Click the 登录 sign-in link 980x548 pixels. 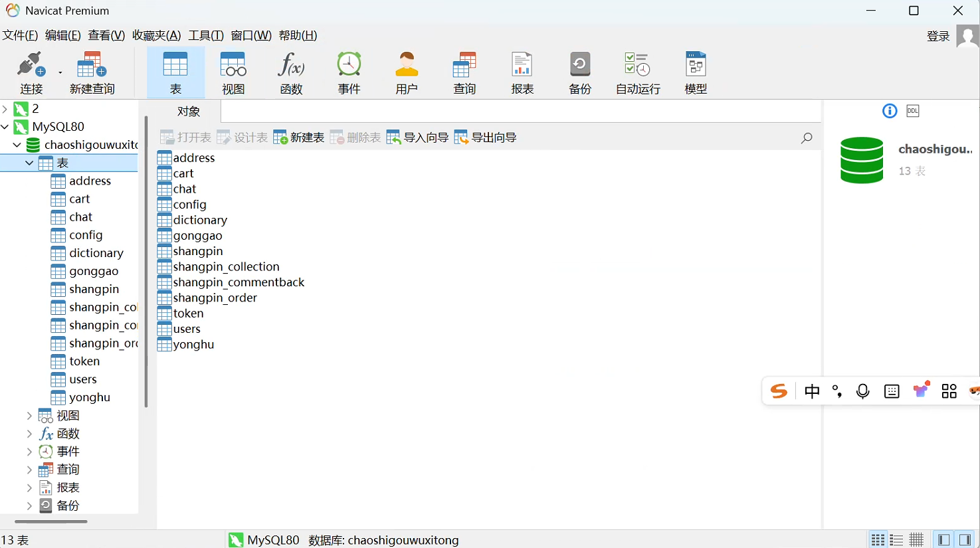(x=938, y=36)
